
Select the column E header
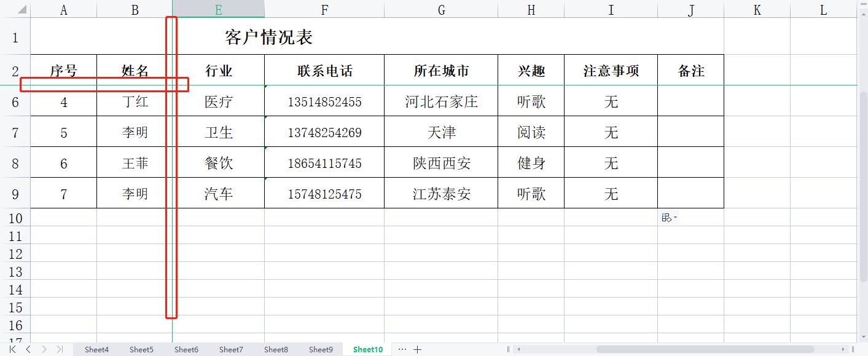pos(219,9)
